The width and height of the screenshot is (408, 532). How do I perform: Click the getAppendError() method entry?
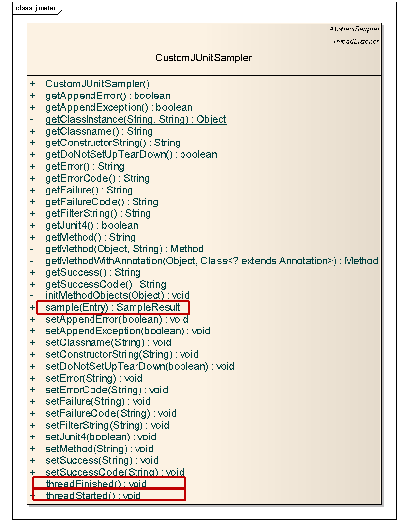click(107, 96)
